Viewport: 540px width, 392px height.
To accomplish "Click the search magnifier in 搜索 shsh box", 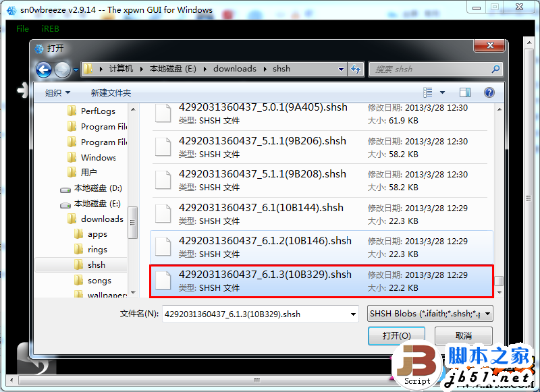I will pyautogui.click(x=495, y=69).
